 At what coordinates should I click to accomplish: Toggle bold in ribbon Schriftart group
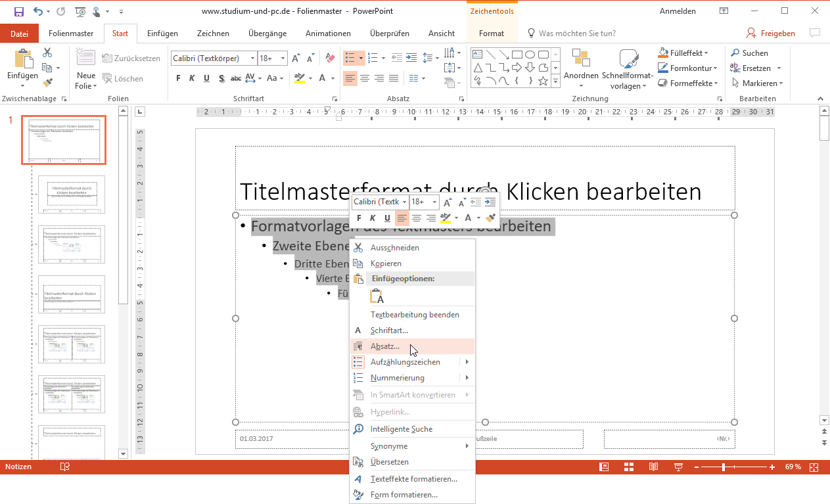178,78
